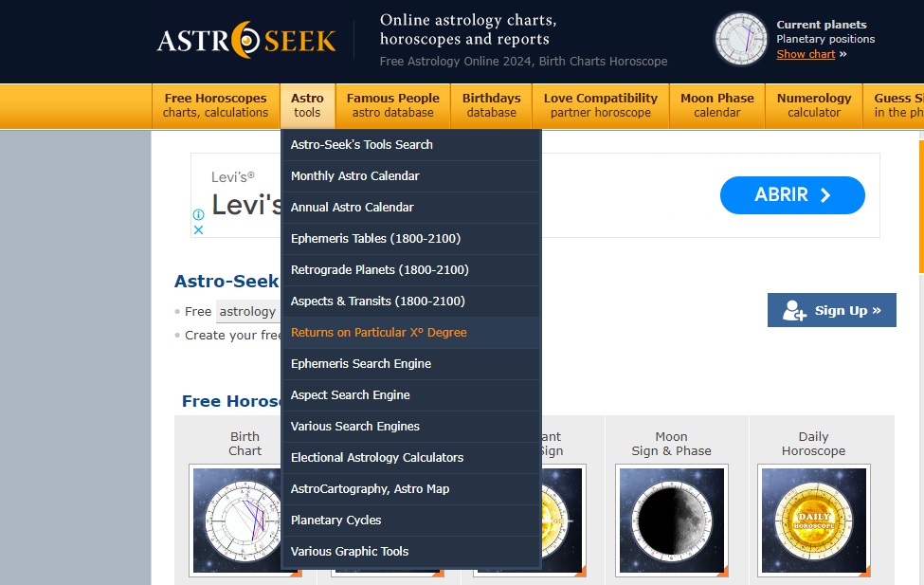Click the Sign Up button

pos(831,310)
